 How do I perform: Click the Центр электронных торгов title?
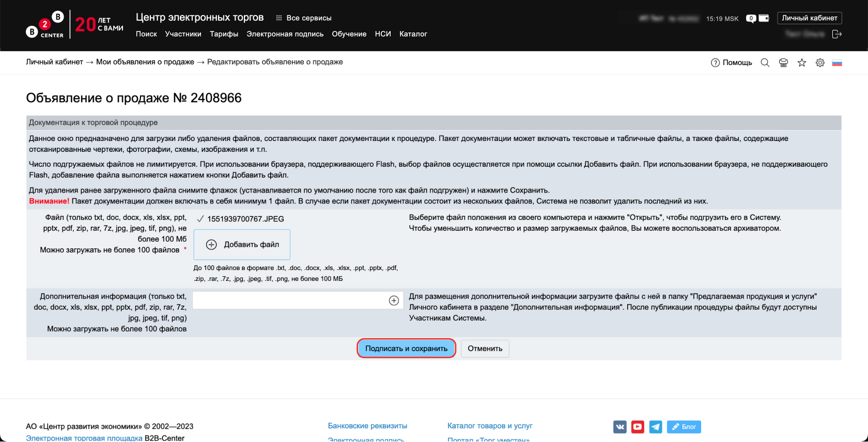click(x=199, y=18)
